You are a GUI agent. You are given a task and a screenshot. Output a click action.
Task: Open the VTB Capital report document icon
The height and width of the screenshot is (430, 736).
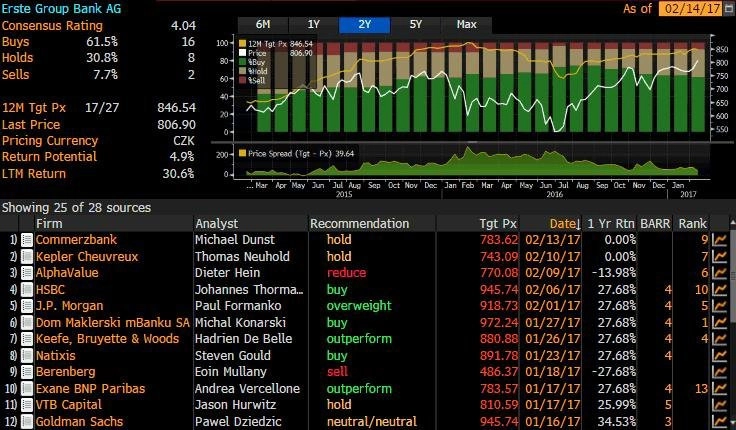click(x=27, y=405)
